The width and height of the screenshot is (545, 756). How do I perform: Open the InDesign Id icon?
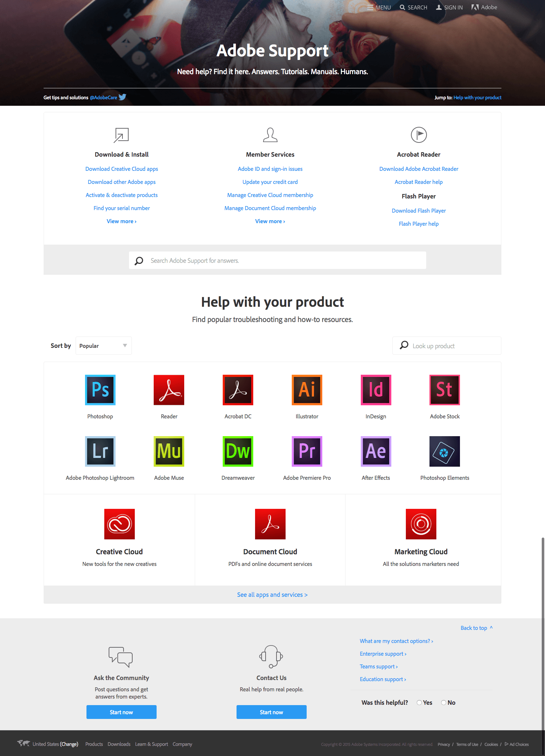coord(376,390)
